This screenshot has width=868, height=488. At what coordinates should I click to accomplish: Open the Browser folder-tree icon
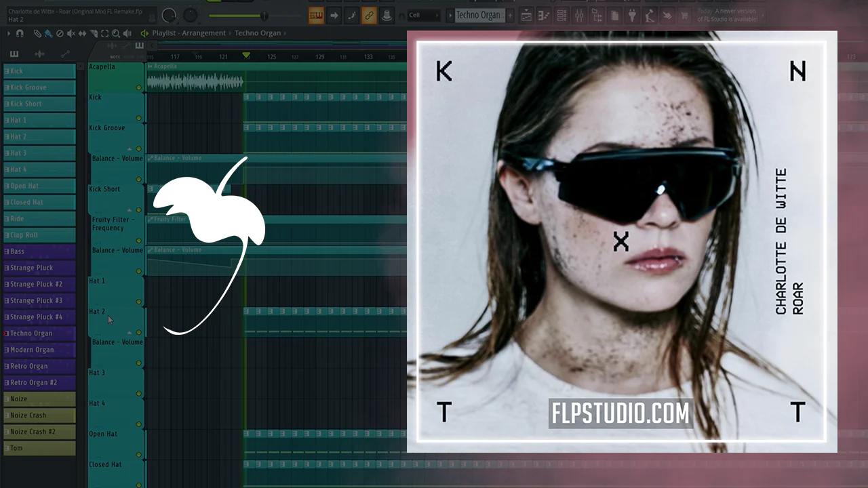click(596, 15)
